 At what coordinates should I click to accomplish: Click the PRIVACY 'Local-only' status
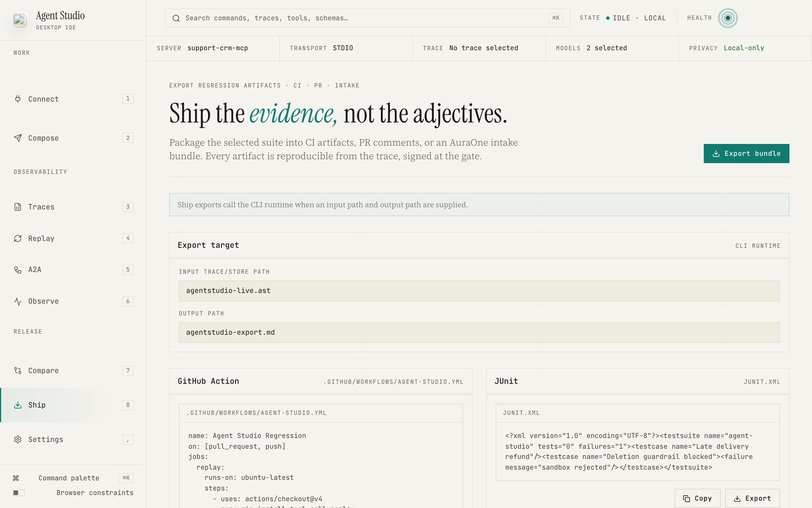[744, 48]
